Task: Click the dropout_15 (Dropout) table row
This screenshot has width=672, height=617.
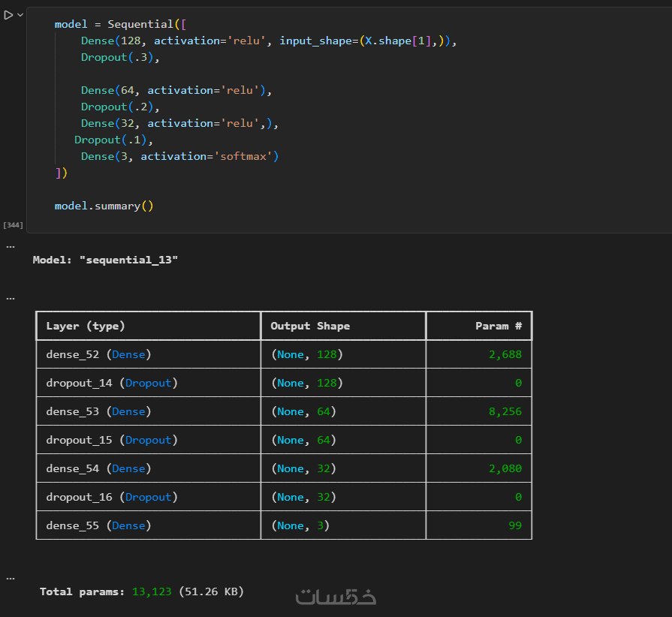Action: point(284,440)
